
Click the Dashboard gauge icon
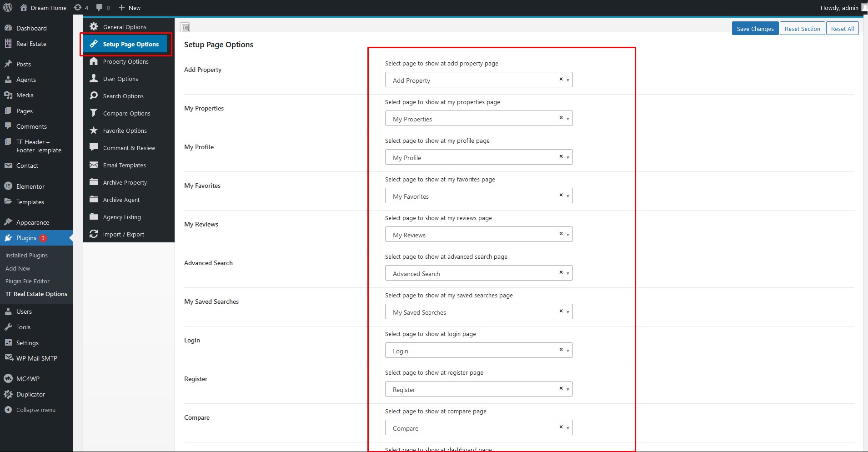pyautogui.click(x=8, y=28)
